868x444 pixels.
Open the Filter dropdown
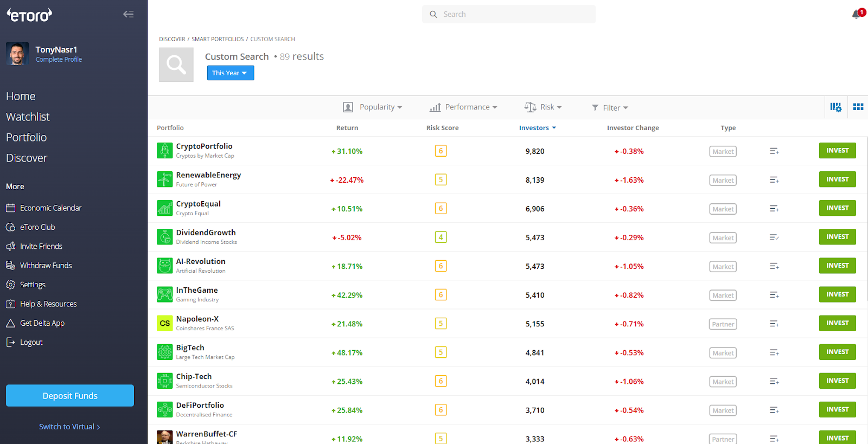coord(610,108)
